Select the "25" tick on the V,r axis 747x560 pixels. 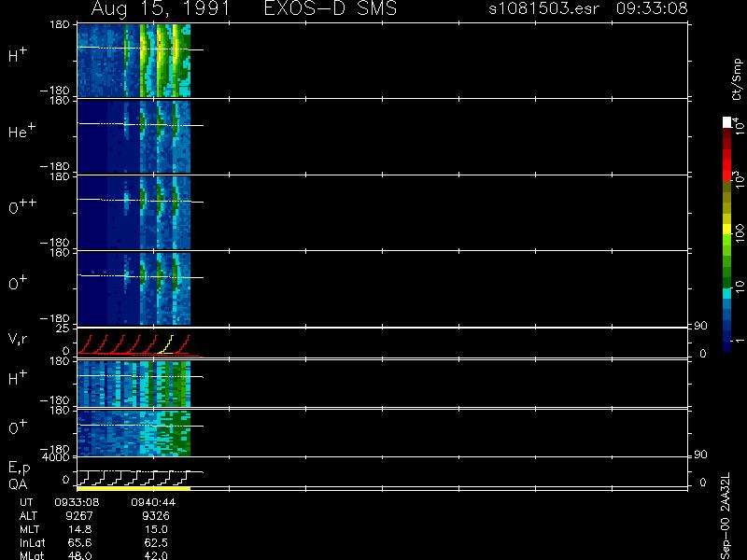tap(63, 329)
